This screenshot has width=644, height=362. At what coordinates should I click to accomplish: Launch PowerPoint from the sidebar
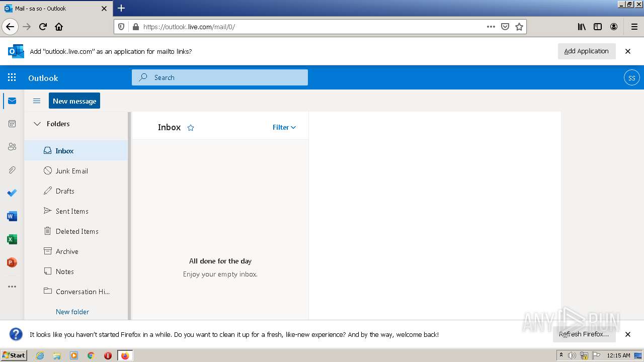tap(12, 262)
